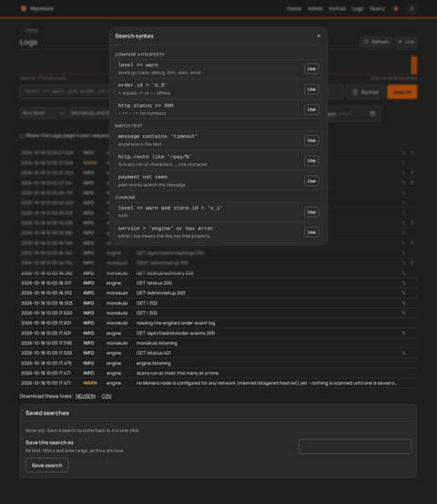The image size is (437, 504).
Task: Click the link icon on GET /status/summary 200 row
Action: tap(403, 273)
